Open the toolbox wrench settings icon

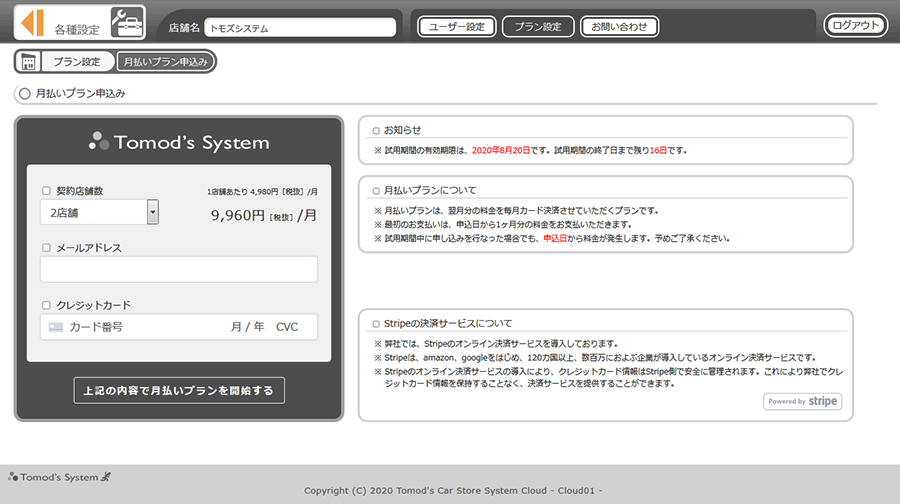[127, 22]
